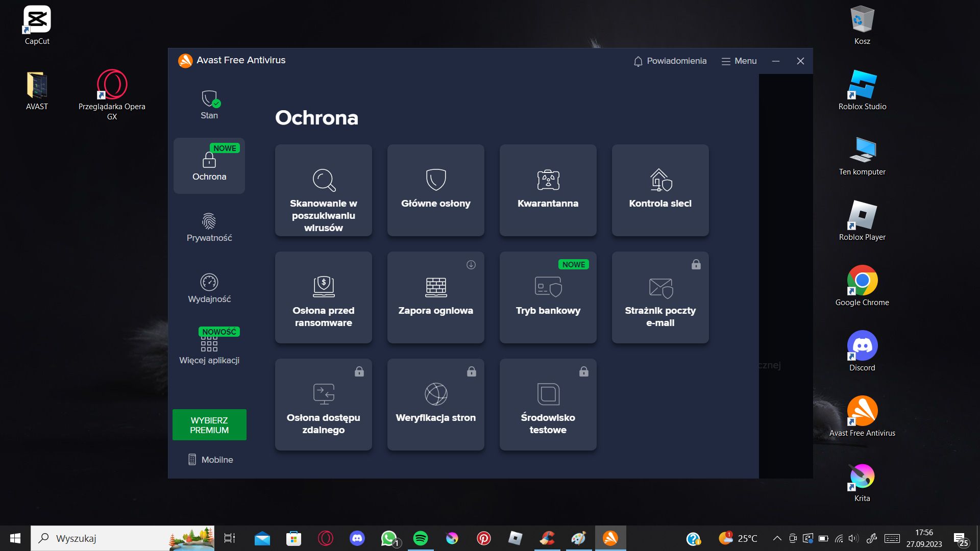980x551 pixels.
Task: Click download indicator on firewall tile
Action: pyautogui.click(x=471, y=265)
